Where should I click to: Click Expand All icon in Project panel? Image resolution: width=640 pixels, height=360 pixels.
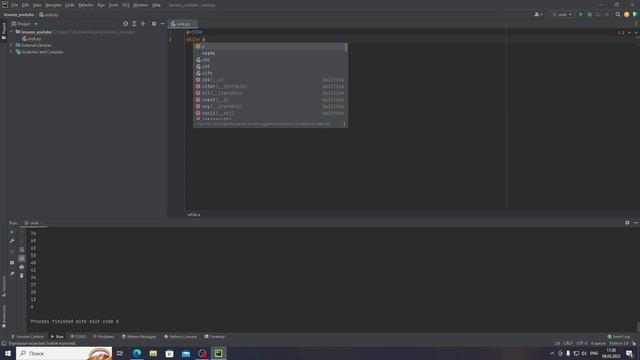click(x=134, y=24)
